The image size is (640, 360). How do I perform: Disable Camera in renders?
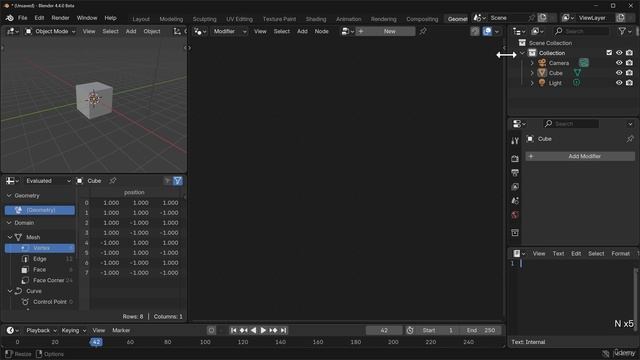(629, 63)
